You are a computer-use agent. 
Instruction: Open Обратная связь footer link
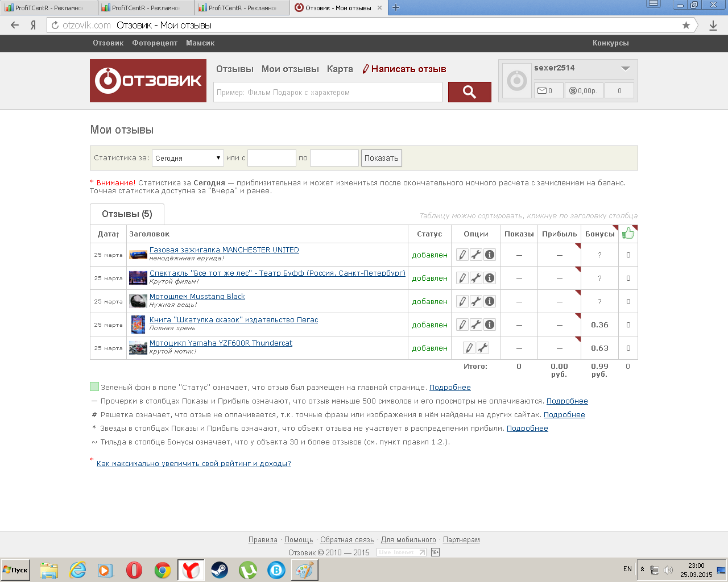[347, 540]
